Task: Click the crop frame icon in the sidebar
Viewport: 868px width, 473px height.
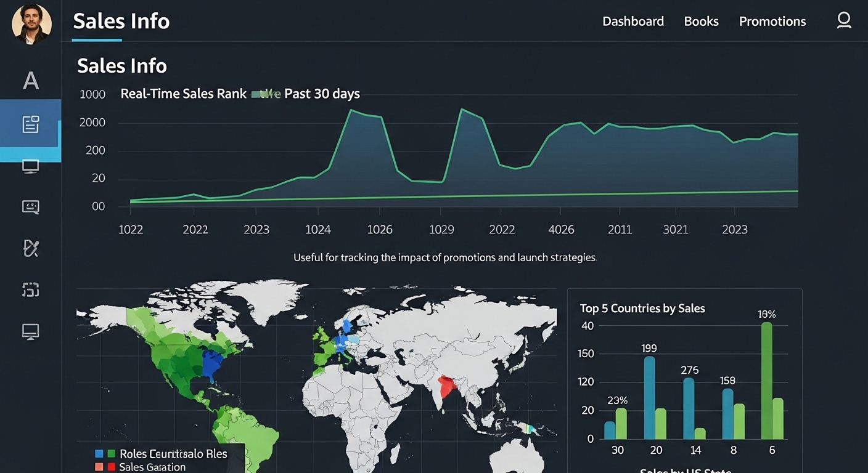Action: 30,289
